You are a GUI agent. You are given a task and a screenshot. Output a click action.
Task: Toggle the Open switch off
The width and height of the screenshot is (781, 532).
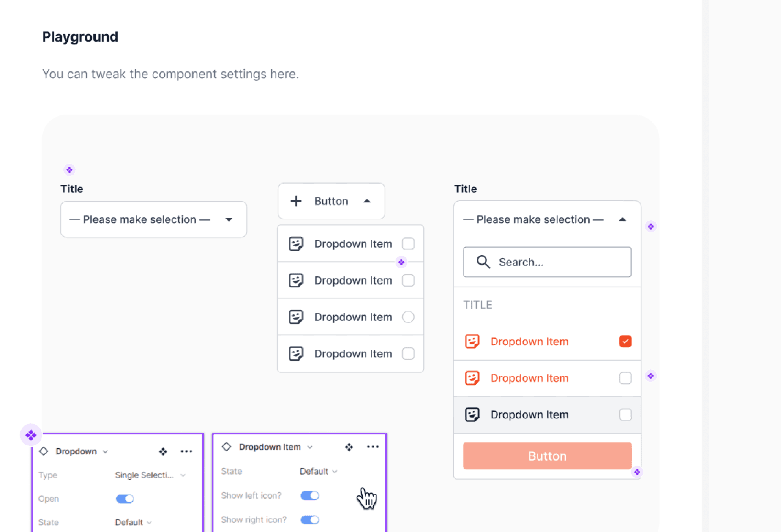125,499
